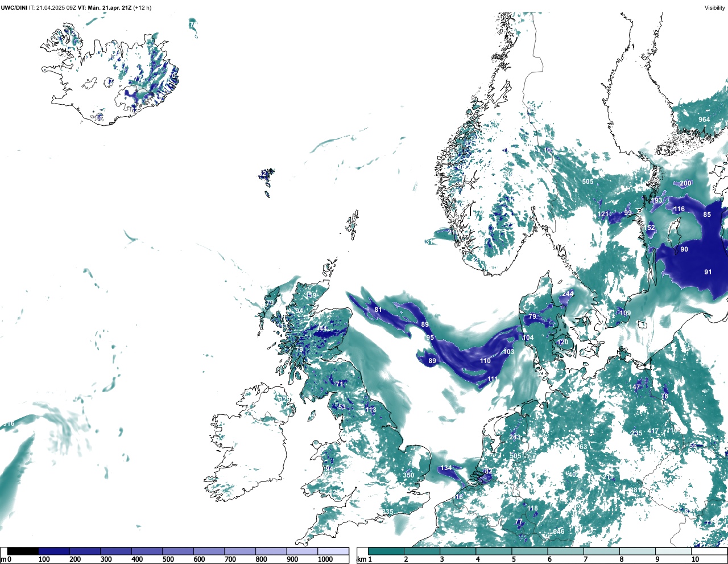Click the '144' value in Scotland

pyautogui.click(x=322, y=328)
